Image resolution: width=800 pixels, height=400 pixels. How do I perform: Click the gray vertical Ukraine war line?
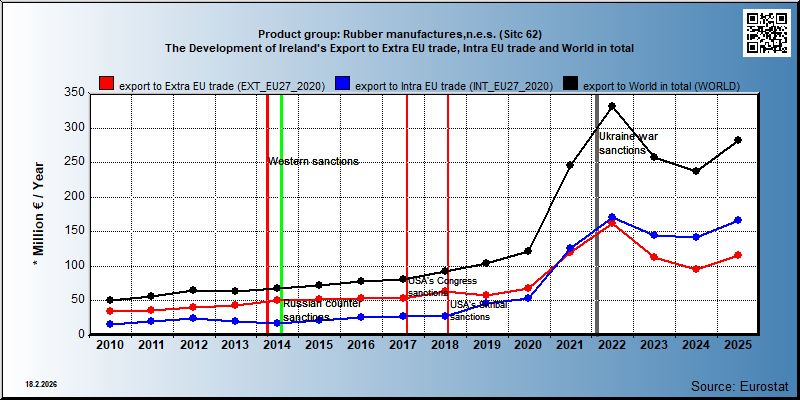[597, 214]
